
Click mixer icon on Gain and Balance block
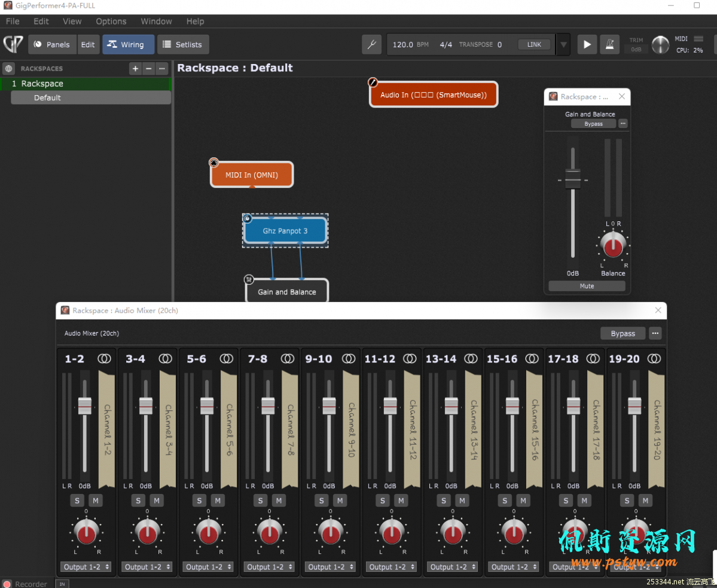(249, 279)
